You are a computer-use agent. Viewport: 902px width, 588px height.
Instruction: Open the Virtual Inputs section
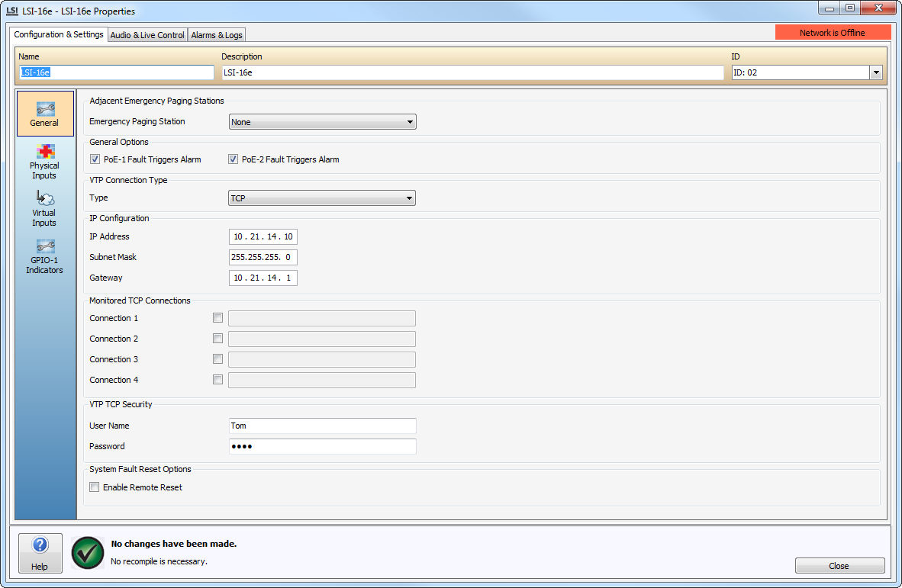point(44,209)
